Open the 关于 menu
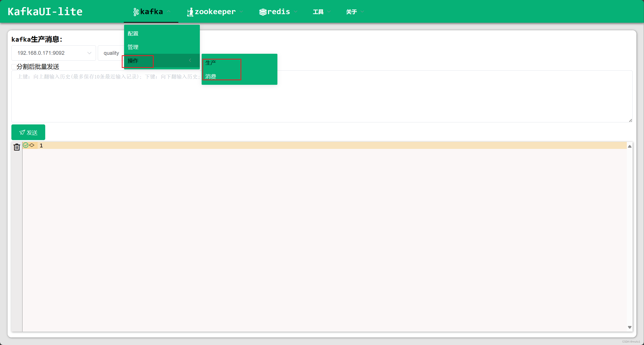 tap(355, 12)
